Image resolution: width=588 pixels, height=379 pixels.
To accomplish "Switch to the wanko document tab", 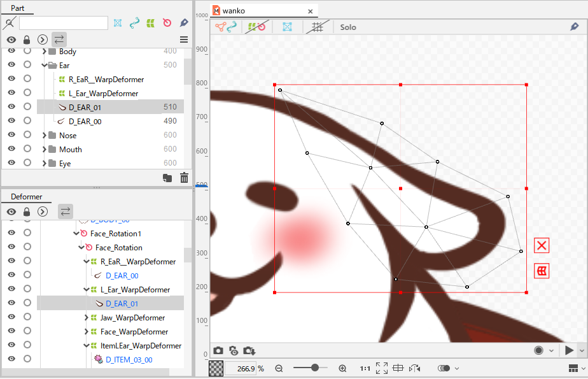I will [x=234, y=11].
